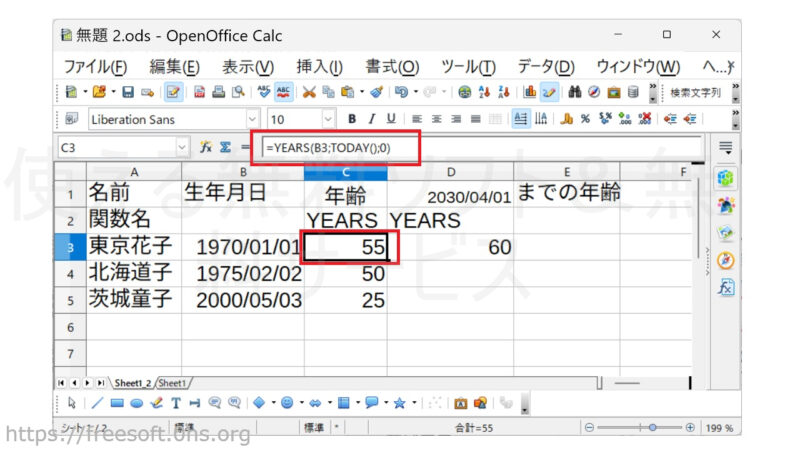This screenshot has height=450, width=800.
Task: Toggle automatic spellcheck ABC icon
Action: [x=283, y=92]
